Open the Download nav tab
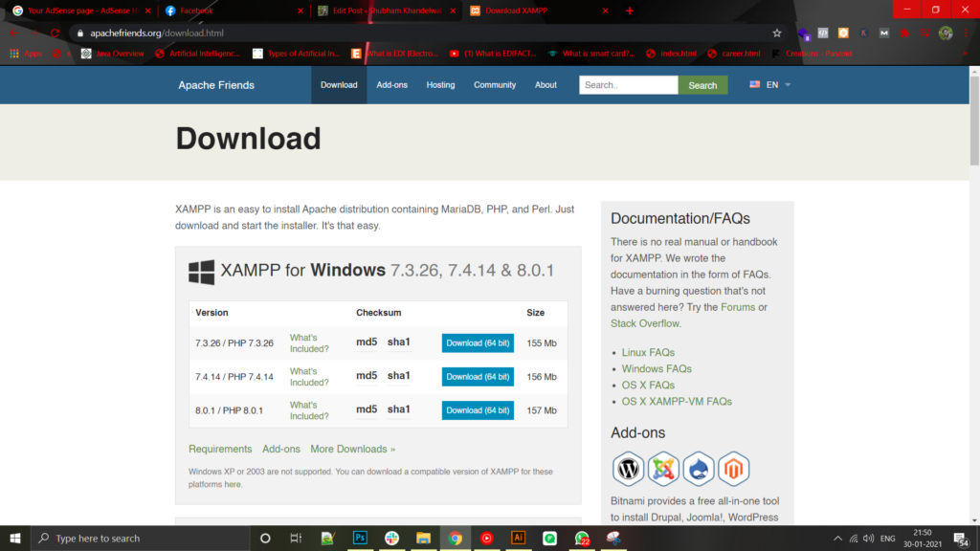 339,85
